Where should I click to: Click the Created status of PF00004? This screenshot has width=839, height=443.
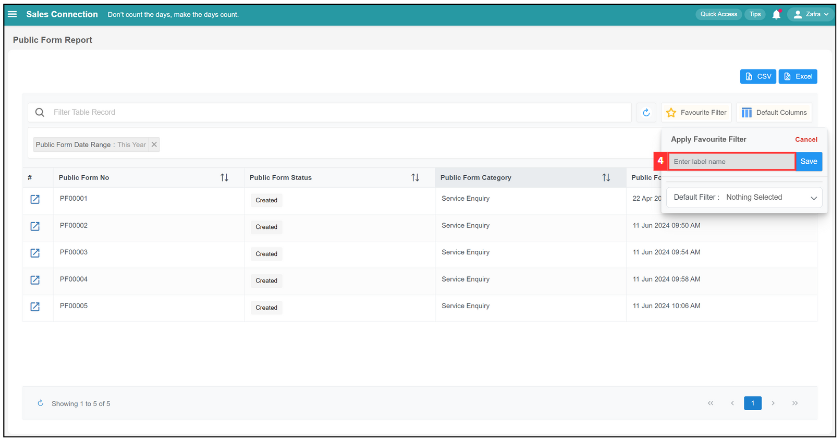pyautogui.click(x=266, y=280)
